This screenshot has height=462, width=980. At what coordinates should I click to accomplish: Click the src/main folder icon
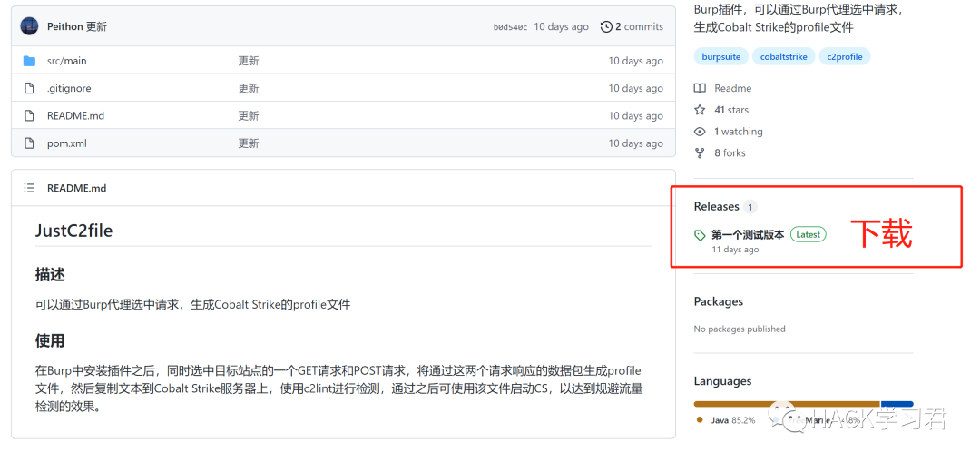[29, 61]
